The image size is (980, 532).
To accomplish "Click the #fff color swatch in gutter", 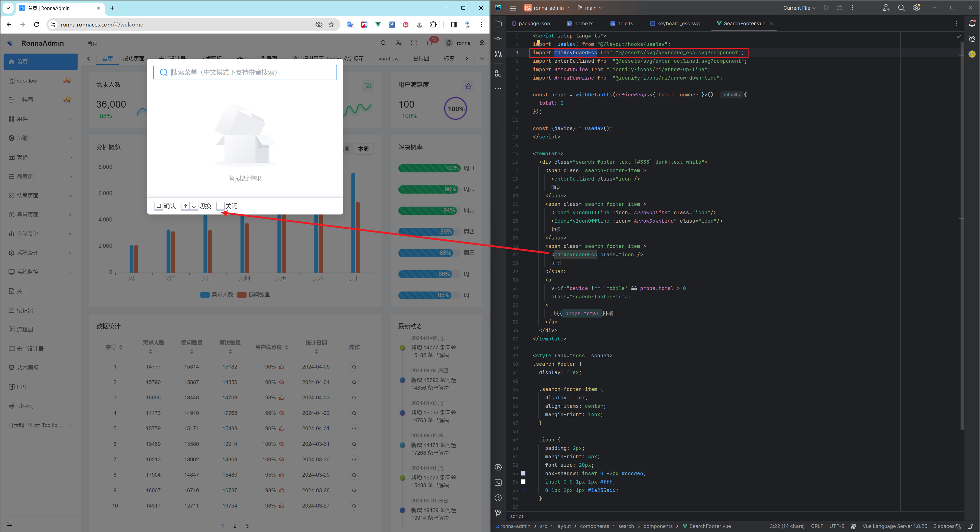I will pyautogui.click(x=523, y=482).
